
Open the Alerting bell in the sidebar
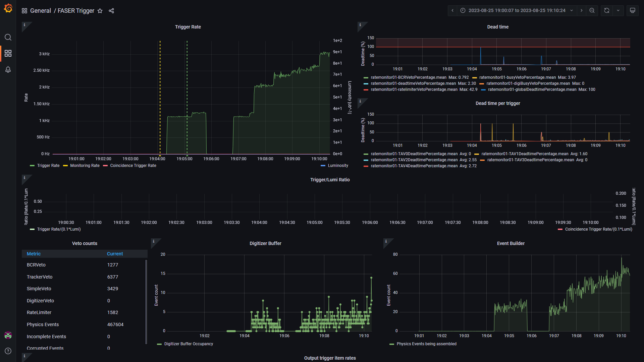click(x=8, y=69)
